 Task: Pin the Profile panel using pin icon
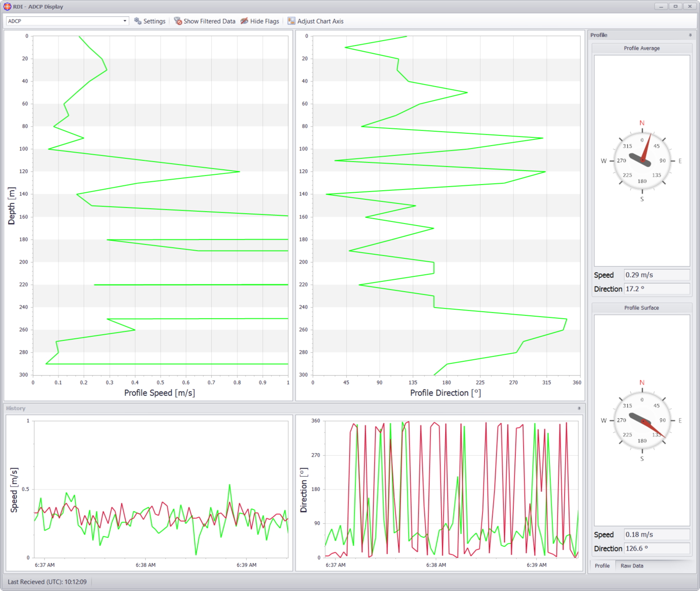click(x=690, y=35)
